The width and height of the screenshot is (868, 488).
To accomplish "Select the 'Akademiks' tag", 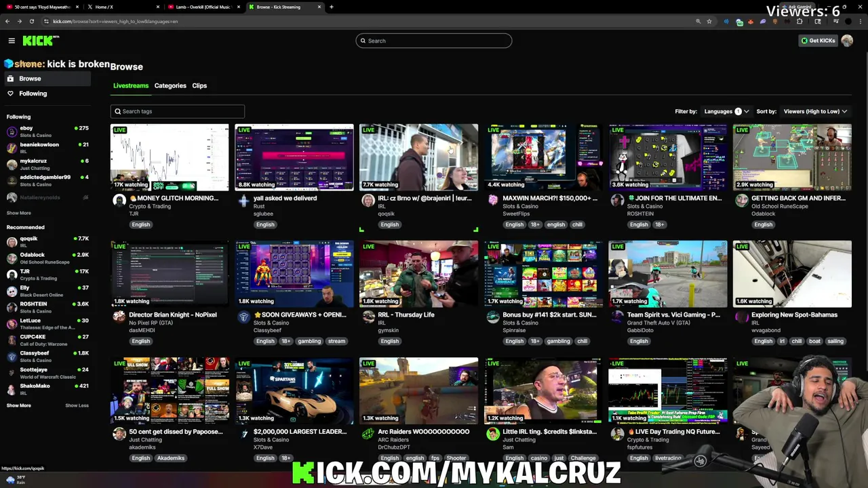I will [x=171, y=458].
